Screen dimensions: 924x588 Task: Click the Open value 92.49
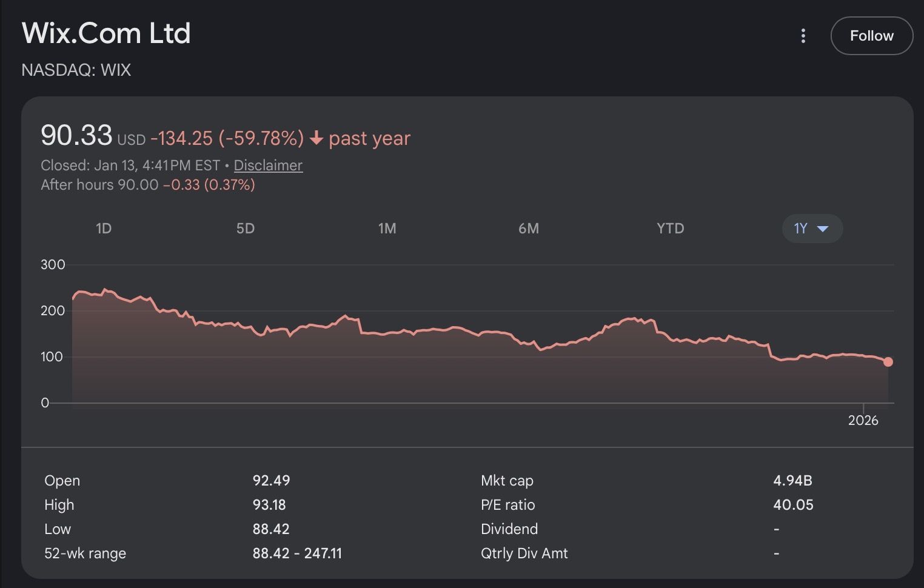click(271, 481)
